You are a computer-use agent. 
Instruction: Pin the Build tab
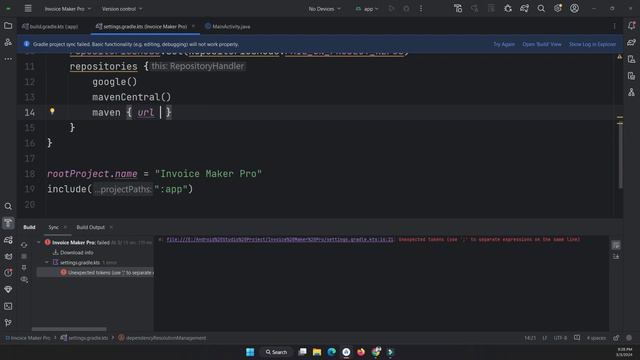click(24, 268)
